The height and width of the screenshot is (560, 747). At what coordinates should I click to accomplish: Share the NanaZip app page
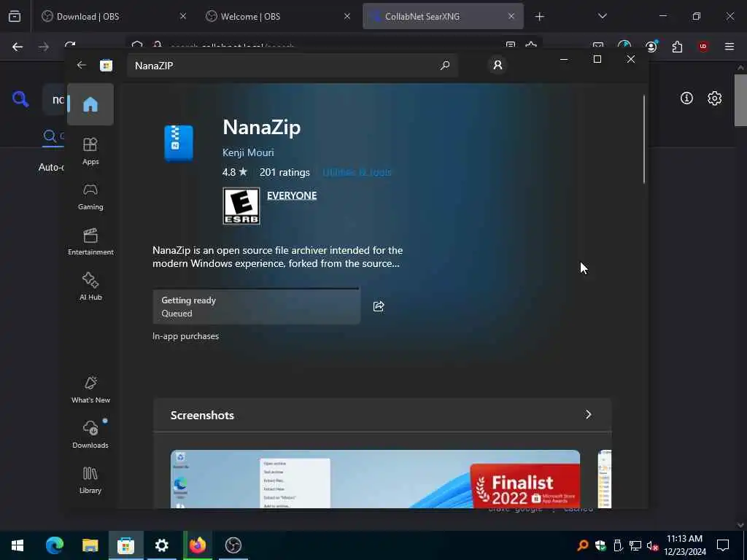point(379,306)
